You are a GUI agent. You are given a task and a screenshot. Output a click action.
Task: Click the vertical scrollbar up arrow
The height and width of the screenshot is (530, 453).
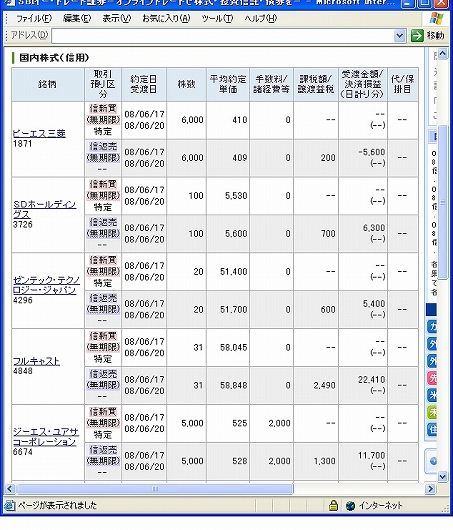point(443,54)
